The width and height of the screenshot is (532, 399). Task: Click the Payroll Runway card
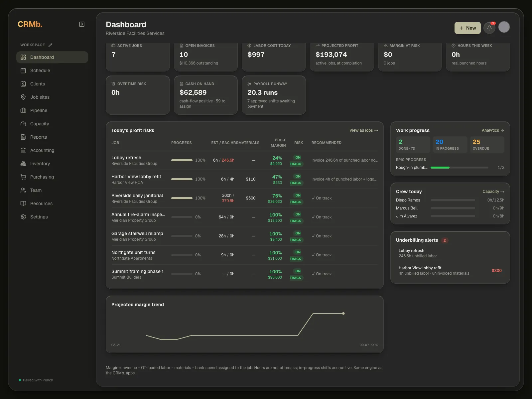[274, 95]
